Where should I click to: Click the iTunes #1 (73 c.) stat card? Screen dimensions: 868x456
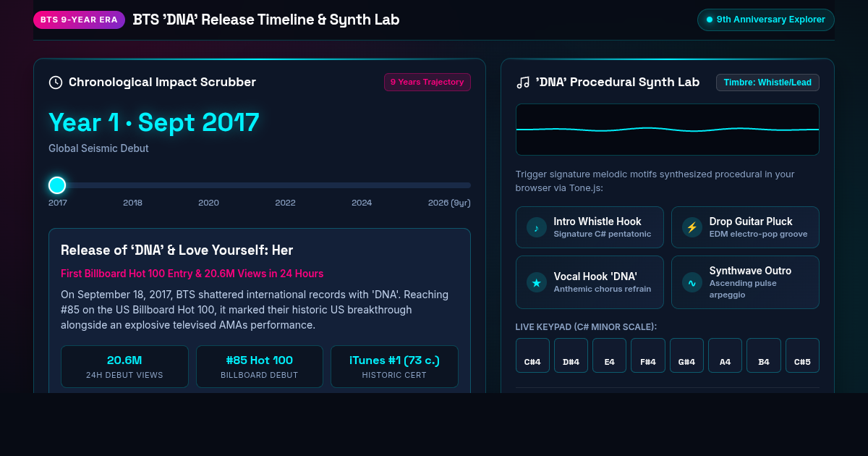pyautogui.click(x=394, y=366)
